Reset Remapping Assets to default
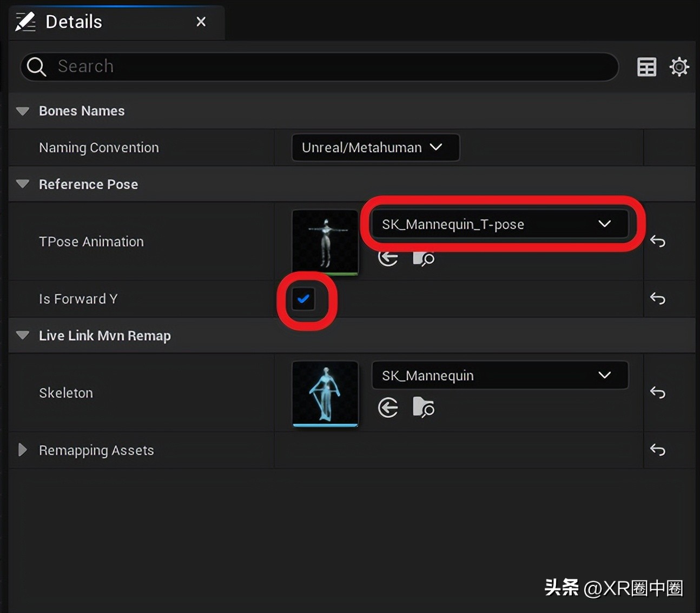Image resolution: width=700 pixels, height=613 pixels. pyautogui.click(x=657, y=450)
